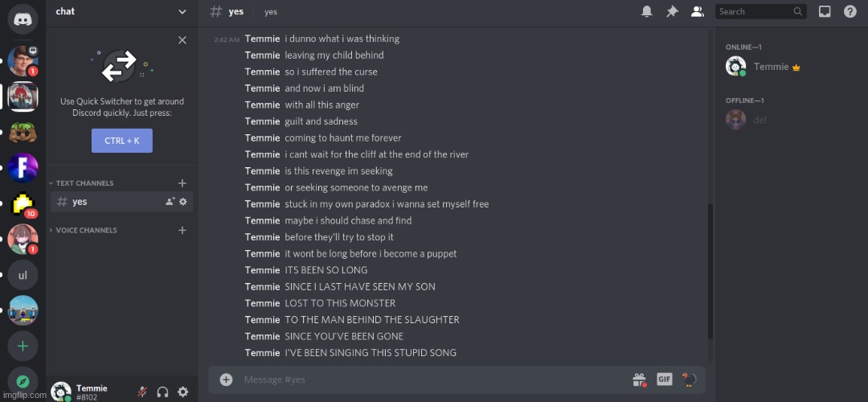Send a gift with the gift icon
The width and height of the screenshot is (868, 402).
tap(640, 379)
